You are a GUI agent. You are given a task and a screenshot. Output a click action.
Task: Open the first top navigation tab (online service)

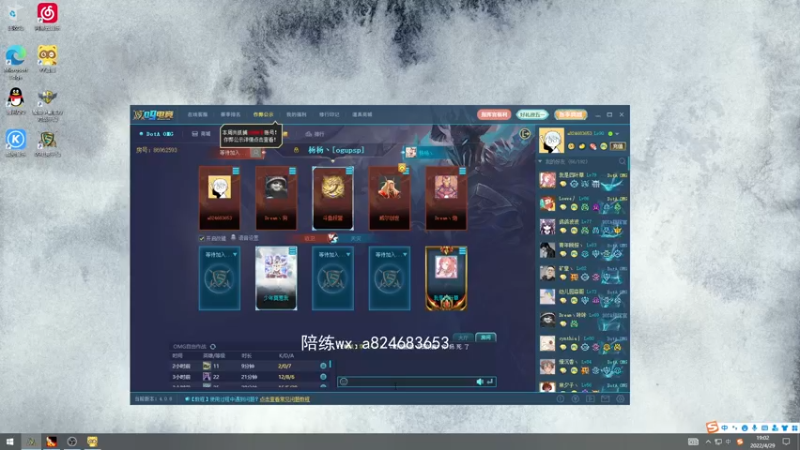tap(197, 115)
